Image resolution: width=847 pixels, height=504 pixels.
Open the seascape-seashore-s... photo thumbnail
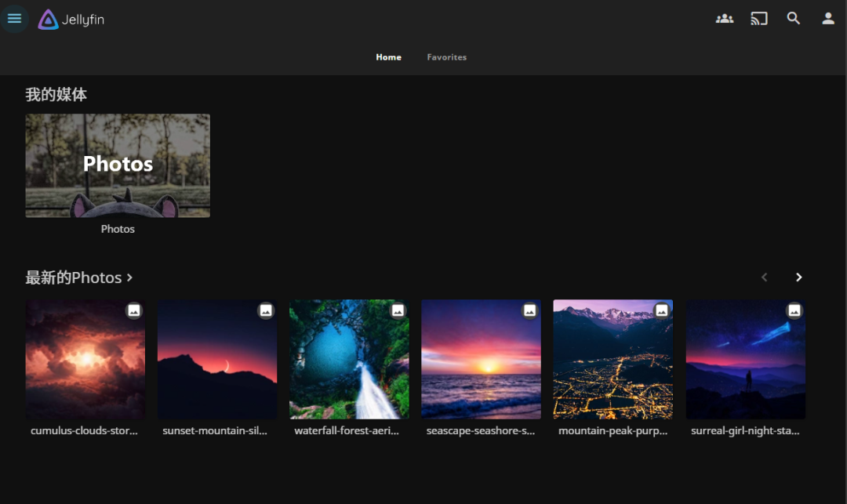point(481,359)
